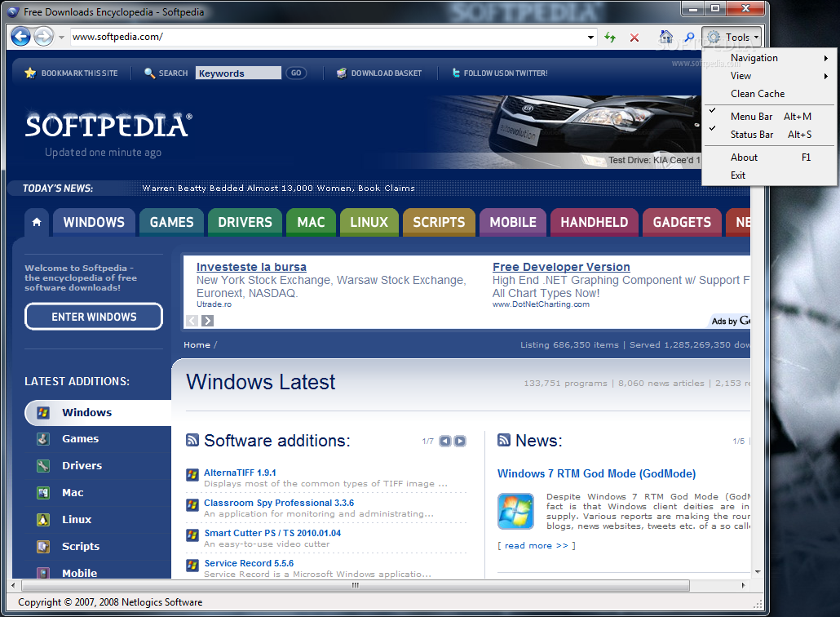Click the Windows 7 logo thumbnail in News
Image resolution: width=840 pixels, height=617 pixels.
[516, 512]
